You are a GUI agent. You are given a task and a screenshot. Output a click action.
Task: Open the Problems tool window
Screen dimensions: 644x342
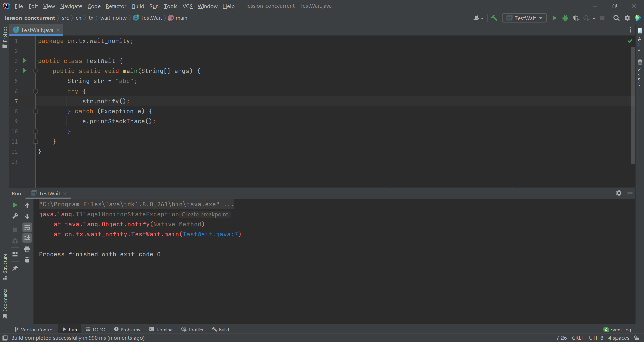[x=127, y=330]
